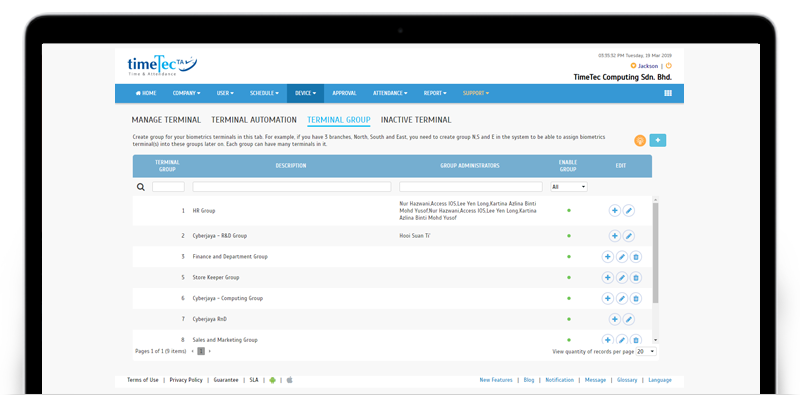Screen dimensions: 800x395
Task: Edit Cyberjaya – R&D Group via pencil icon
Action: (x=629, y=236)
